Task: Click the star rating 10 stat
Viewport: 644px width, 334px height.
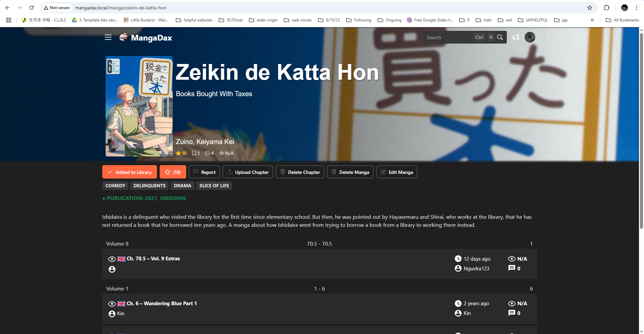Action: (181, 153)
